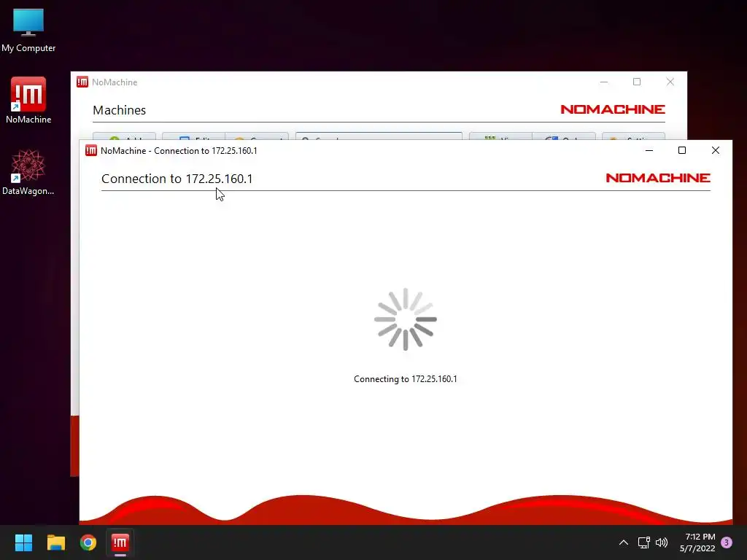The width and height of the screenshot is (747, 560).
Task: Click the connection window title bar icon
Action: click(x=91, y=150)
